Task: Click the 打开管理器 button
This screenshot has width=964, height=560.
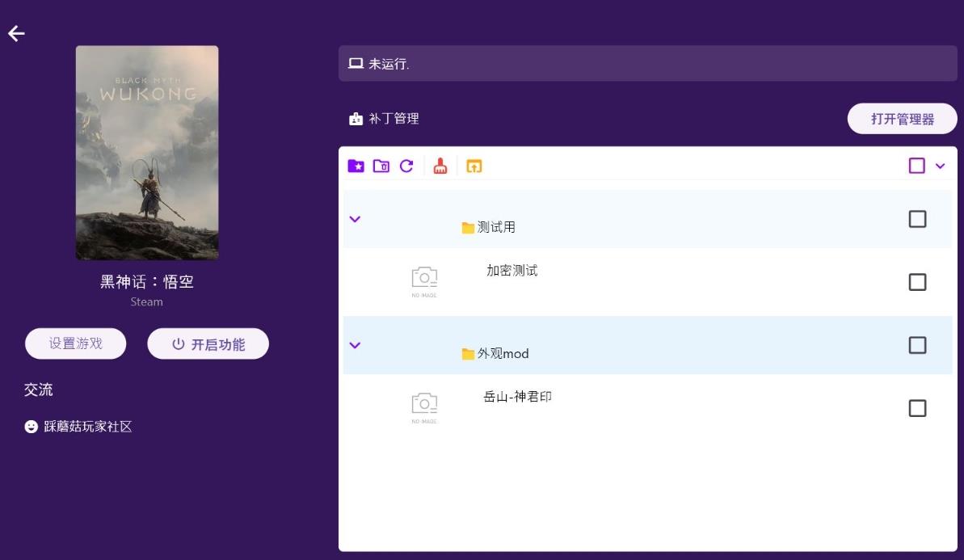Action: coord(902,119)
